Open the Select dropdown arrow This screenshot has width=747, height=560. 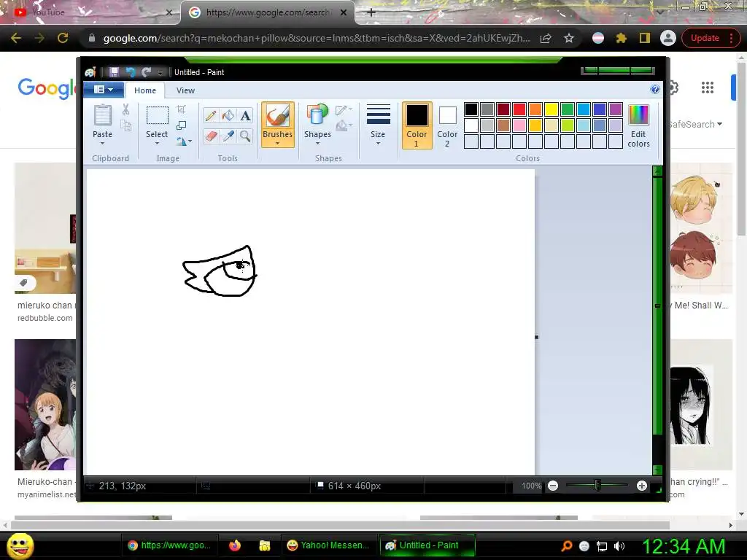(x=157, y=144)
